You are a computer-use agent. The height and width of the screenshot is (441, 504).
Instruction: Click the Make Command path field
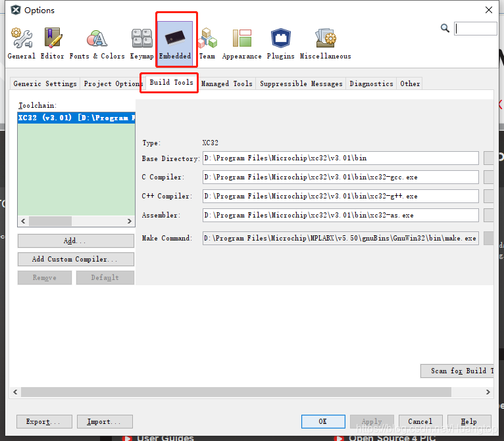pos(341,238)
